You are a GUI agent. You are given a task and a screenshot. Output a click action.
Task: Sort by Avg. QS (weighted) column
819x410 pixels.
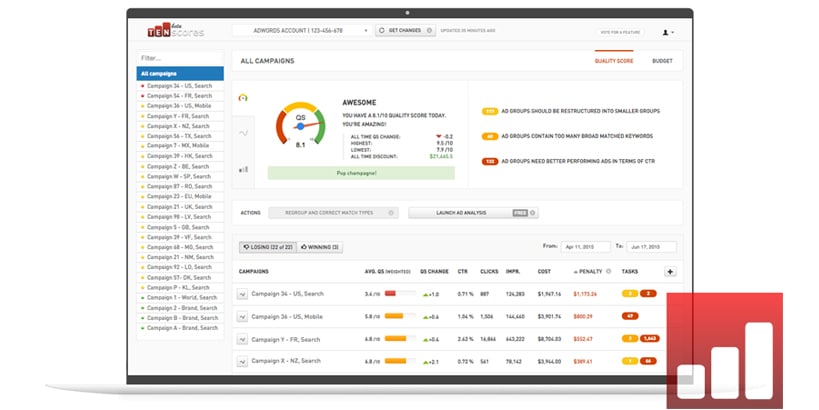388,272
